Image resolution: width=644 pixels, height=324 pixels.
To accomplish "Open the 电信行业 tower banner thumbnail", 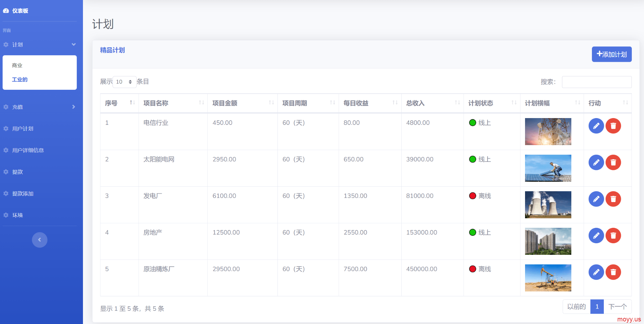I will tap(548, 132).
